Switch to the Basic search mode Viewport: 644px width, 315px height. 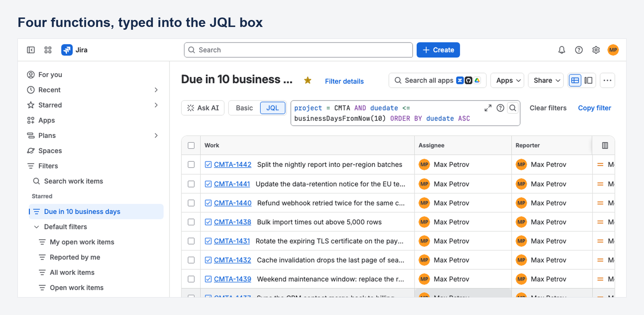tap(244, 108)
